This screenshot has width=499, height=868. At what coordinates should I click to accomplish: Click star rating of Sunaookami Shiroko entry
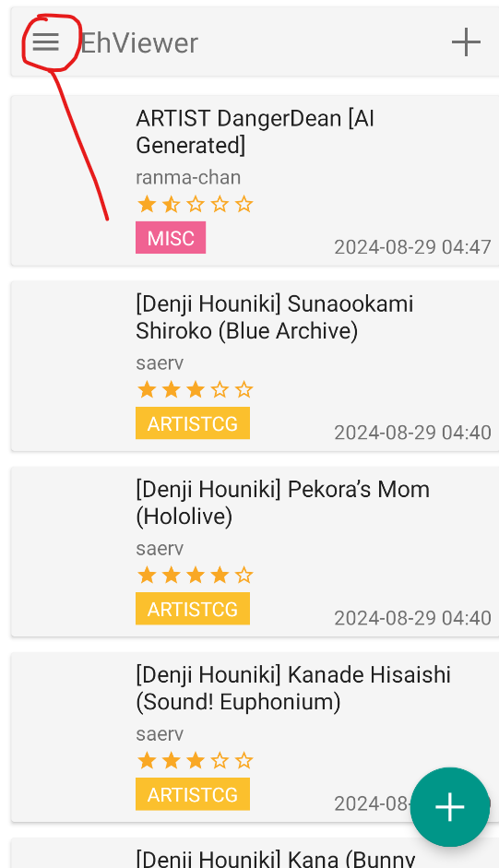tap(195, 389)
